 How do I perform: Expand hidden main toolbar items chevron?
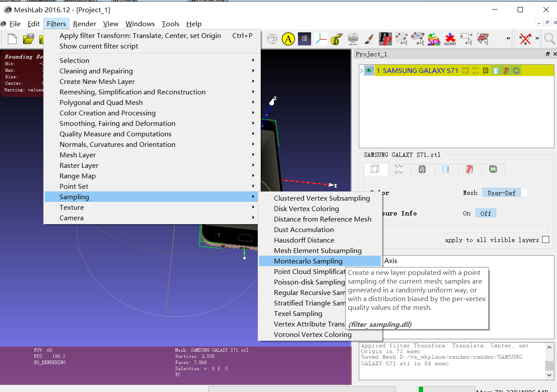tap(508, 39)
